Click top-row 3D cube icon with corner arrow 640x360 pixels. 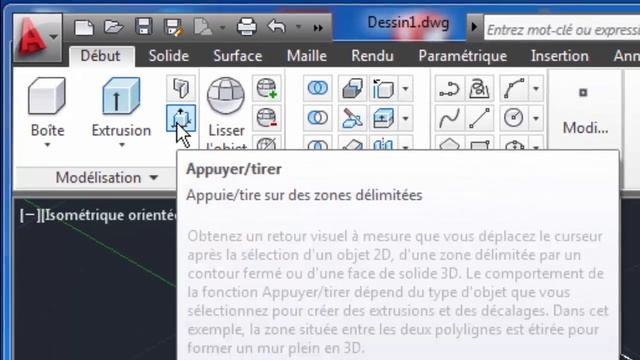[x=383, y=88]
